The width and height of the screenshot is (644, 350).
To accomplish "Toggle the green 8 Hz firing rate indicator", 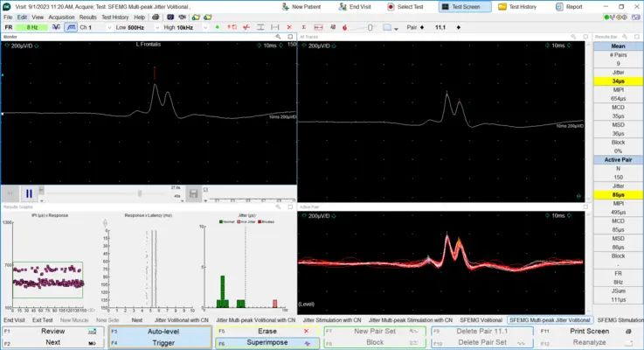I will [31, 27].
